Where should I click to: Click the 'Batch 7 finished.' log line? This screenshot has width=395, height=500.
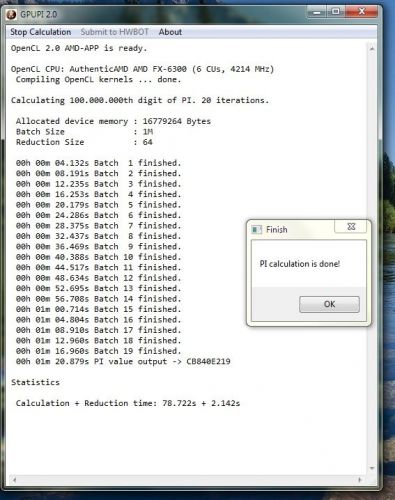click(98, 226)
